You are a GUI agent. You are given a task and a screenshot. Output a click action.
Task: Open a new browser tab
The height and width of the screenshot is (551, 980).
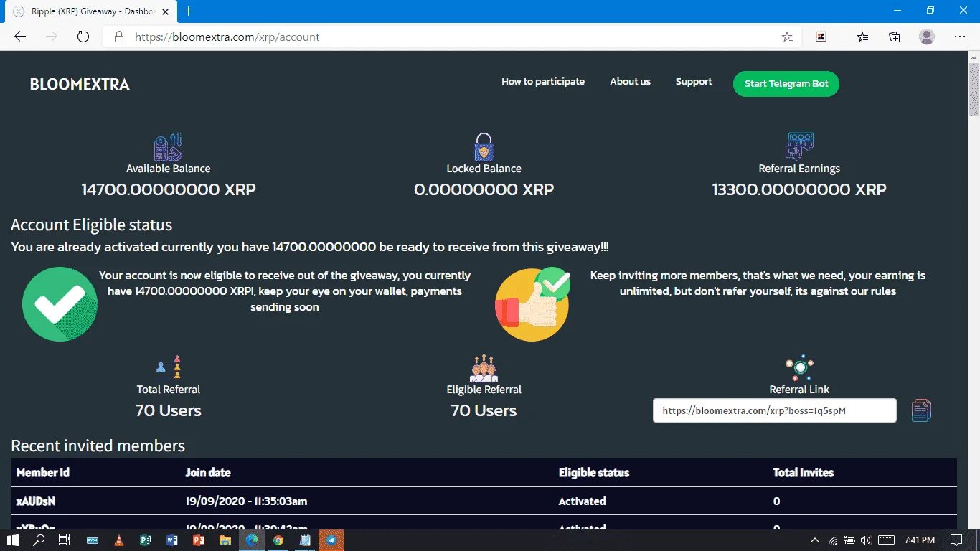[x=189, y=11]
